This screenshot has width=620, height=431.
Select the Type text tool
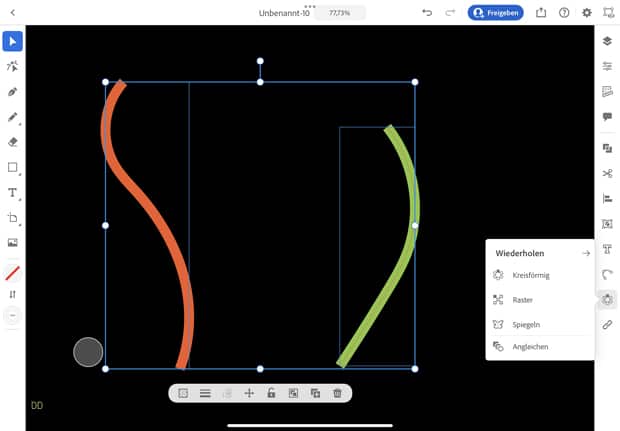tap(13, 192)
